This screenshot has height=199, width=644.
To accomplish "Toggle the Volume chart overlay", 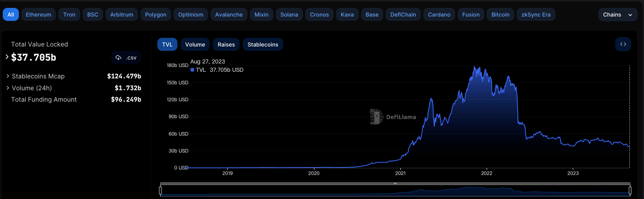I will 195,45.
